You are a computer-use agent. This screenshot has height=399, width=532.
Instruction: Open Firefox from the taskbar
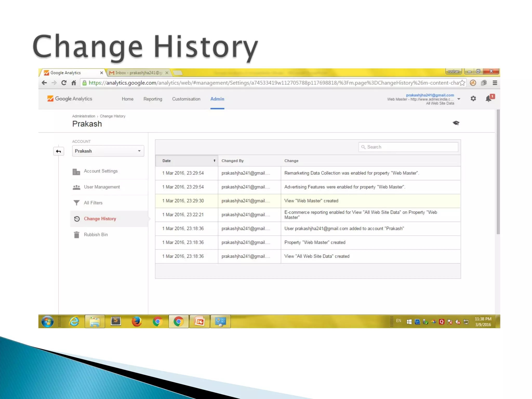[x=137, y=322]
